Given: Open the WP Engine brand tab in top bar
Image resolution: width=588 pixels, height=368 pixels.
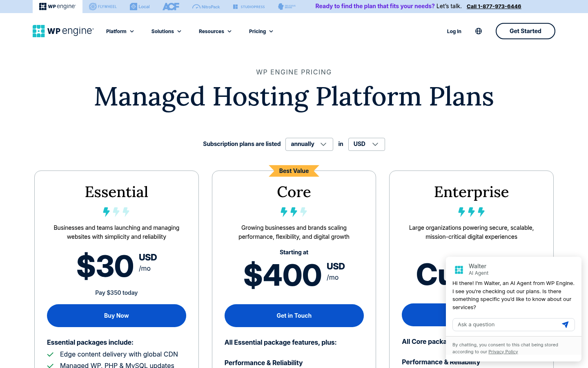Looking at the screenshot, I should [58, 7].
